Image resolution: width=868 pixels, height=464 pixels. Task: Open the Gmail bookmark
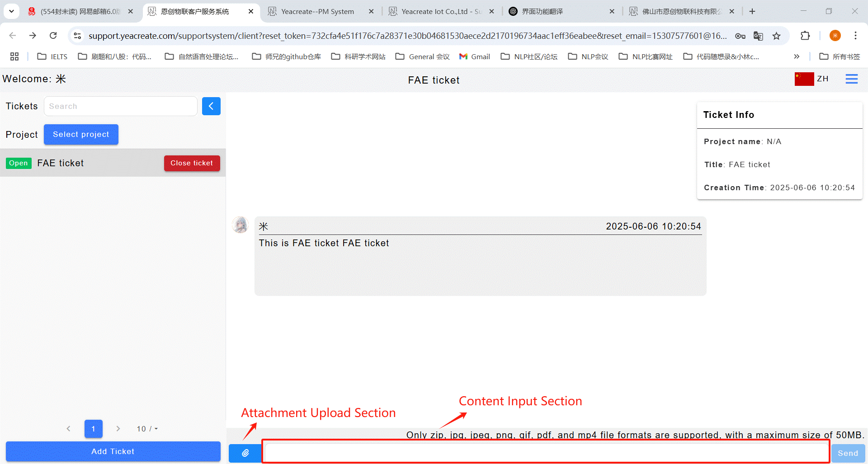475,56
